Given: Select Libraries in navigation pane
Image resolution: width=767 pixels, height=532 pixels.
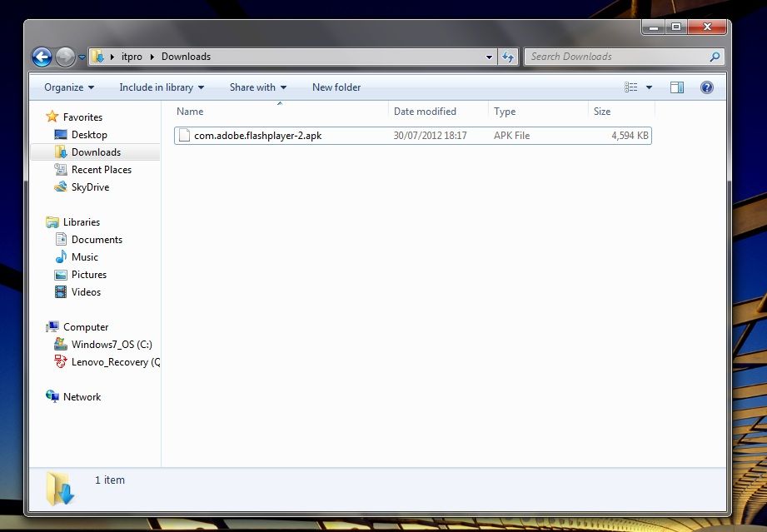Looking at the screenshot, I should [82, 222].
